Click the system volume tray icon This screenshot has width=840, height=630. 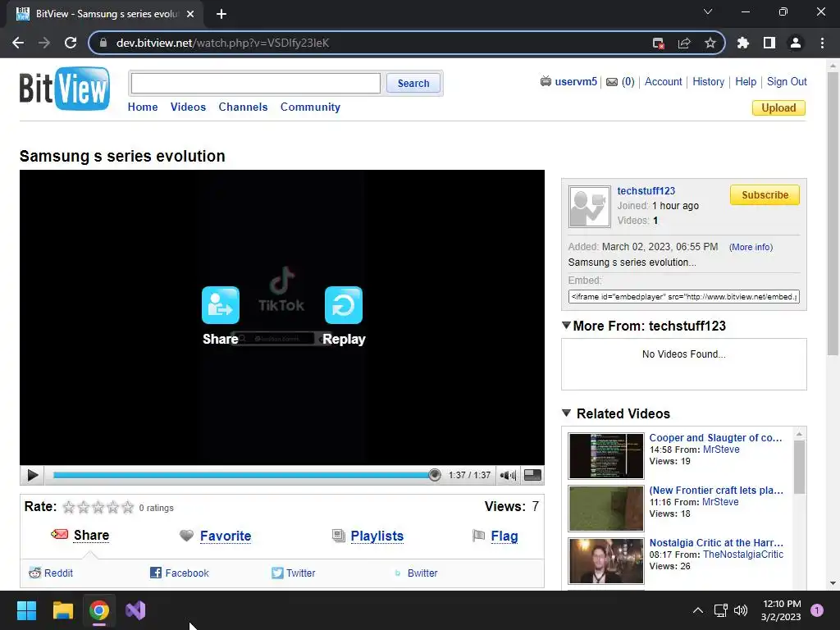(741, 610)
